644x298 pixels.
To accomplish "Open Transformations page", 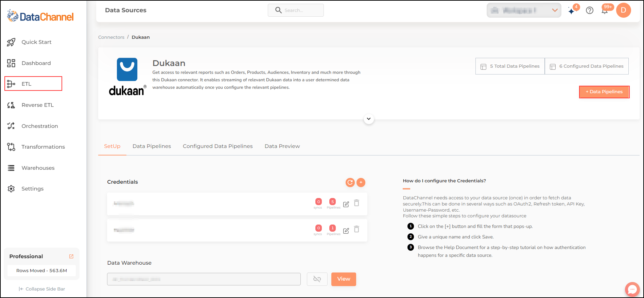I will tap(43, 147).
